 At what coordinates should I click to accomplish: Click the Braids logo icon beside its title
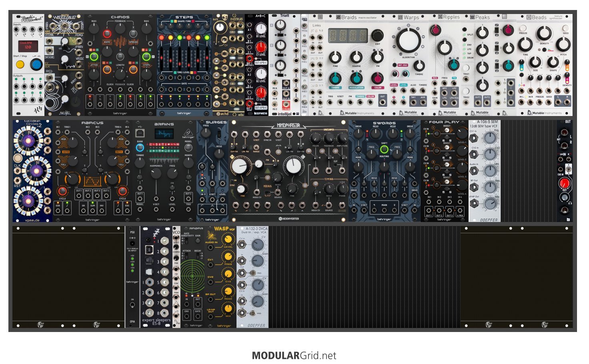338,17
